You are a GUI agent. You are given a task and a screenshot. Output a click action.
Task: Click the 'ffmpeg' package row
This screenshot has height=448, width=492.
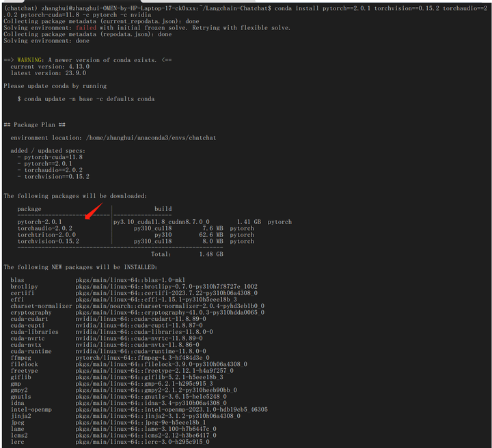pos(110,358)
